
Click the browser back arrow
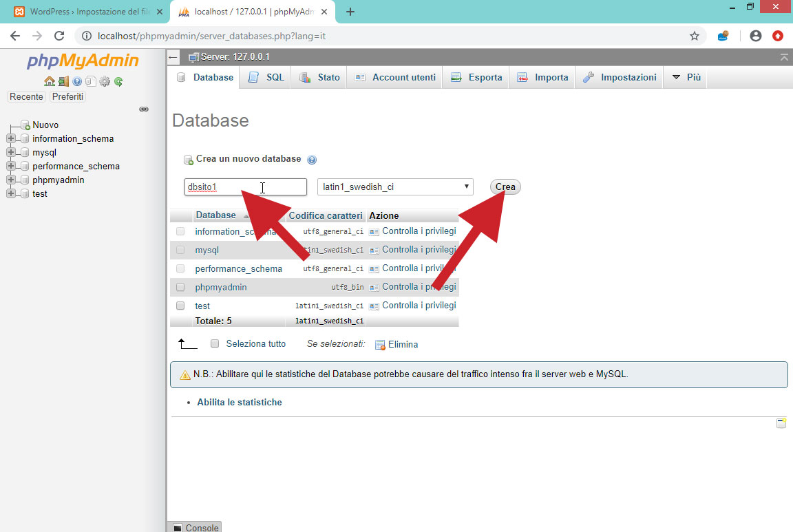15,36
